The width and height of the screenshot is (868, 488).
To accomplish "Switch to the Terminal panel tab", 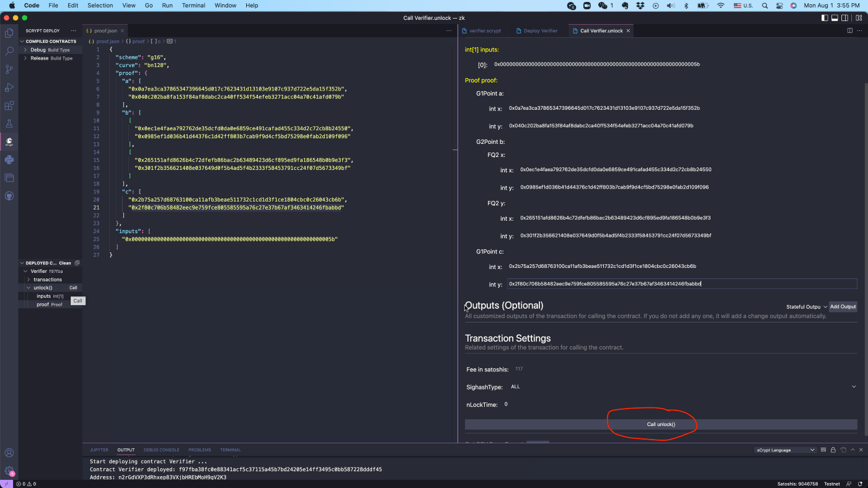I will (x=230, y=450).
